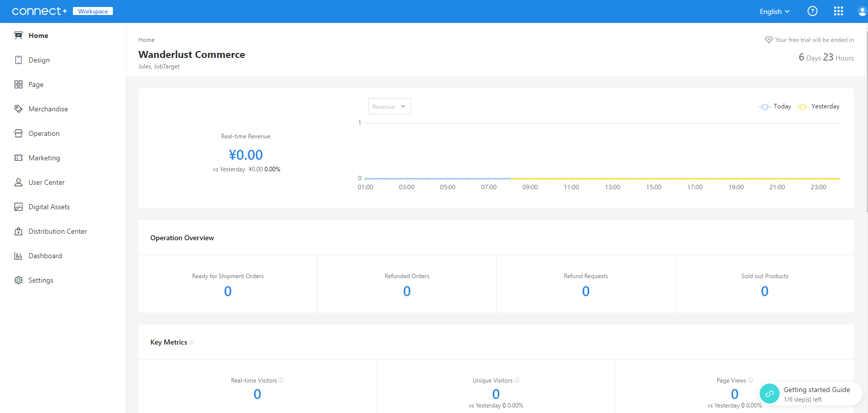This screenshot has height=413, width=868.
Task: Open the help question mark icon
Action: tap(813, 11)
